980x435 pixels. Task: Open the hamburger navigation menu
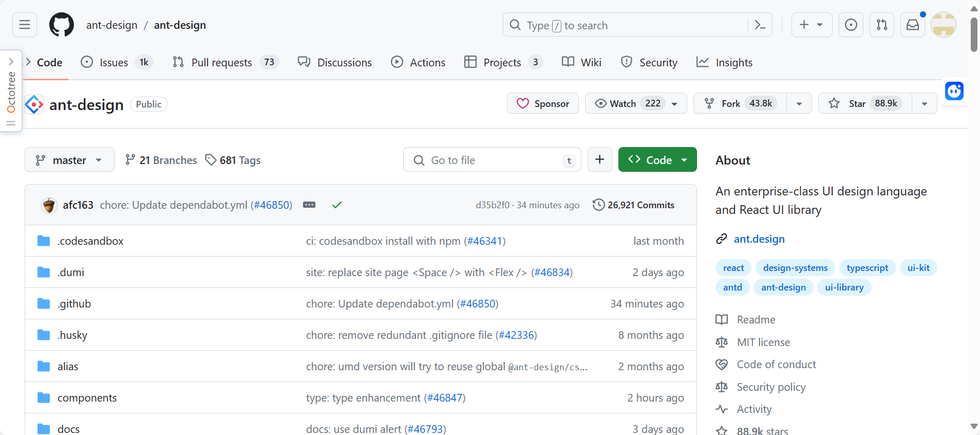(x=25, y=25)
